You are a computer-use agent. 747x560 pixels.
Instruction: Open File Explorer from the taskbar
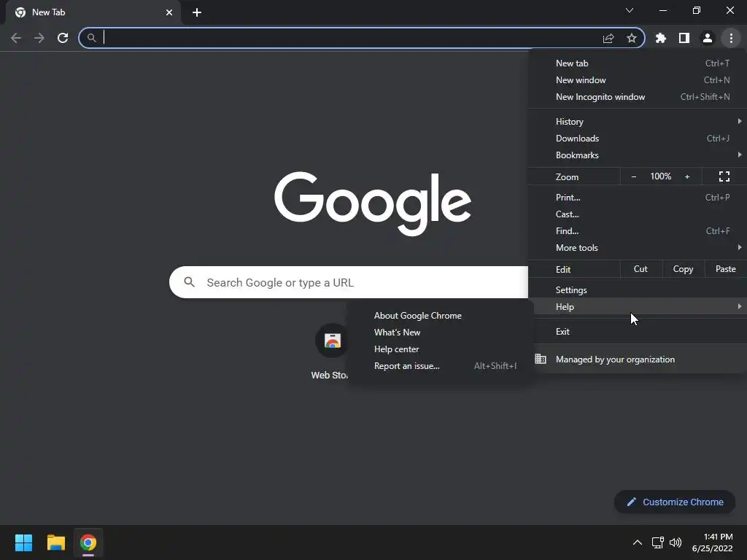pos(55,542)
